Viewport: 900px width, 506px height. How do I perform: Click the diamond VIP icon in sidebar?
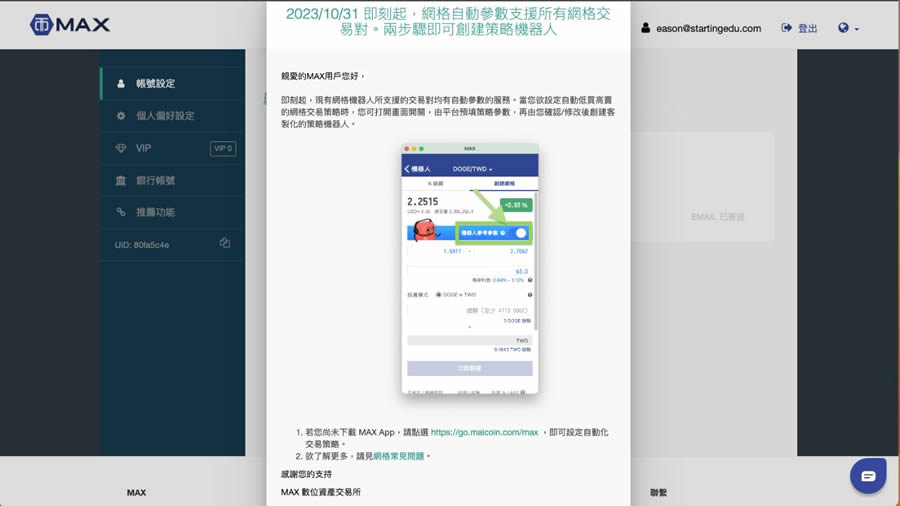[x=121, y=148]
